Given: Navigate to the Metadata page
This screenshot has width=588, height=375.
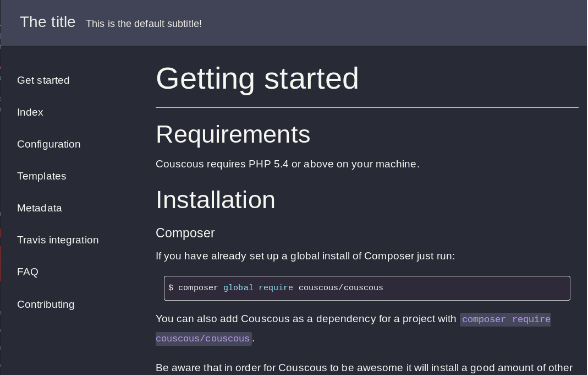Looking at the screenshot, I should [40, 208].
